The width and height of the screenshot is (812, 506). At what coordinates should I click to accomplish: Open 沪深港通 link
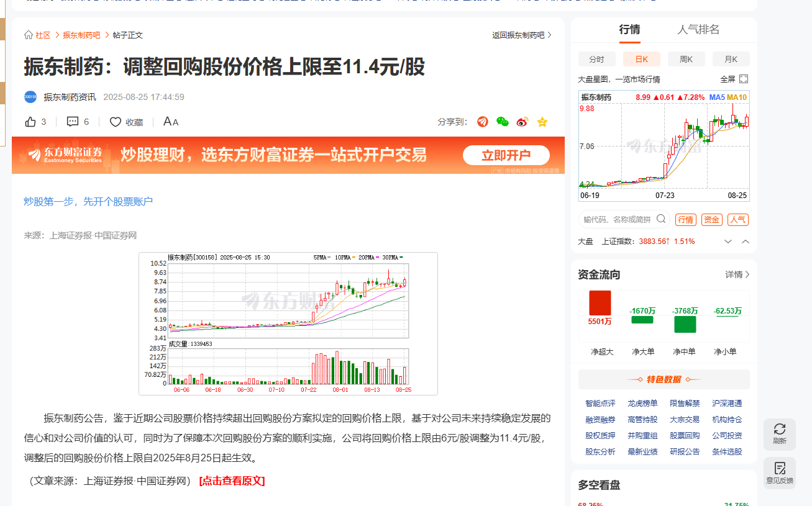pyautogui.click(x=727, y=404)
